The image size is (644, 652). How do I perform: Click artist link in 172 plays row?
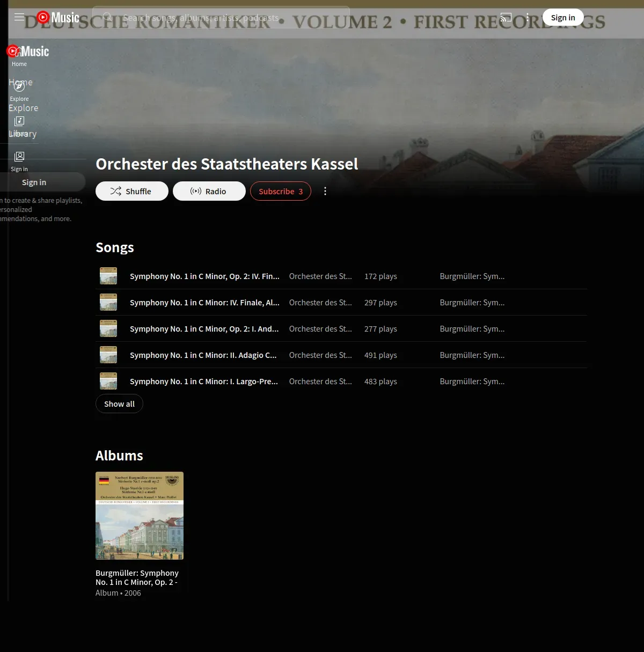pos(320,276)
